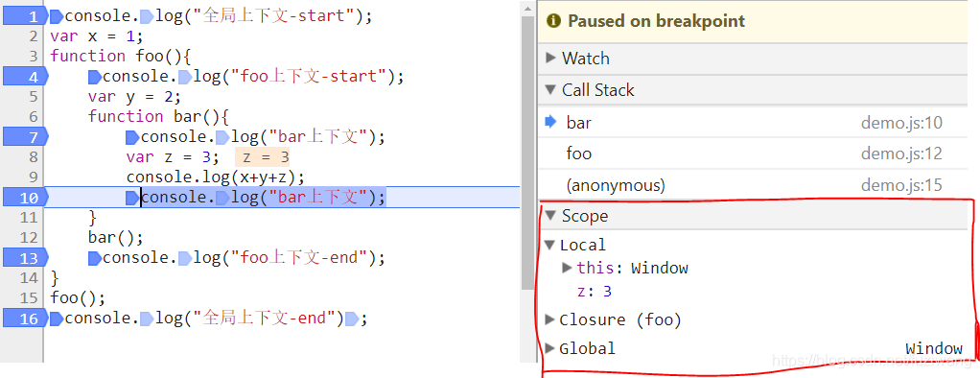Click inline breakpoint marker before log on line 13
Image resolution: width=980 pixels, height=378 pixels.
coord(185,258)
